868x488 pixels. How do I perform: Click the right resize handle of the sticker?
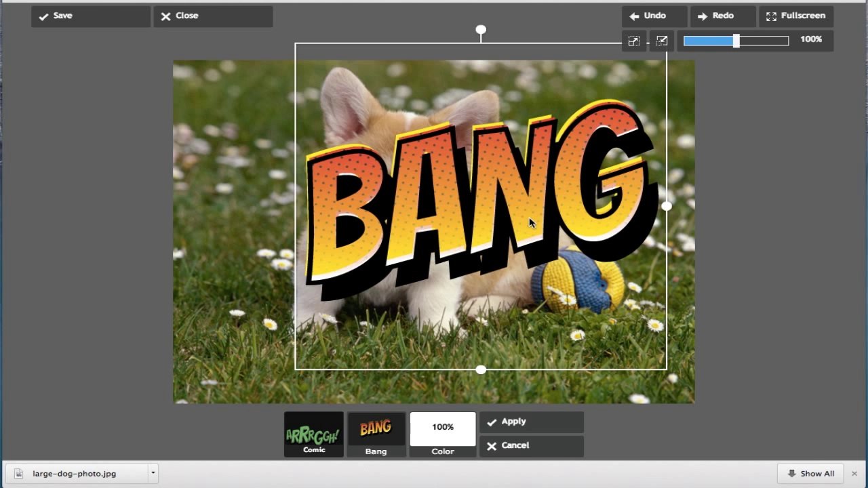point(667,206)
